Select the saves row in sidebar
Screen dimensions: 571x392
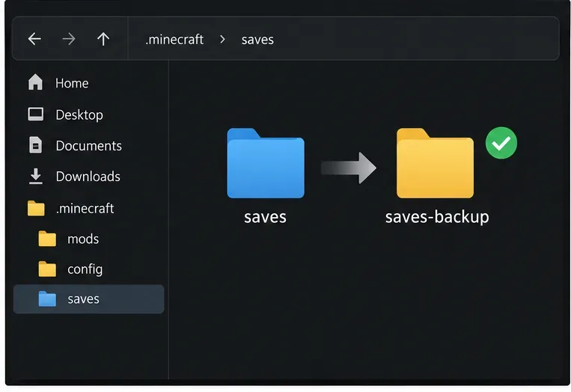(x=88, y=299)
